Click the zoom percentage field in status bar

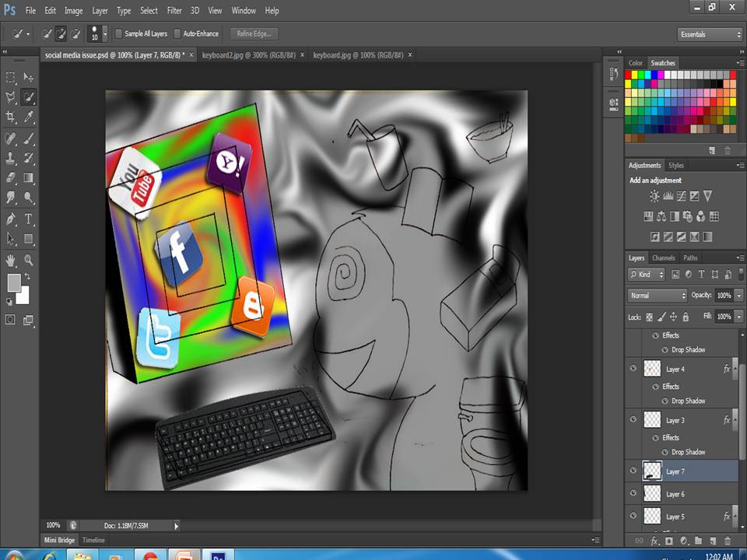[54, 526]
